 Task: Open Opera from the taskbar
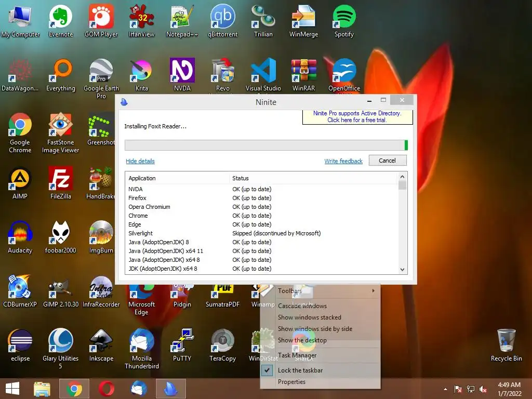[x=106, y=389]
